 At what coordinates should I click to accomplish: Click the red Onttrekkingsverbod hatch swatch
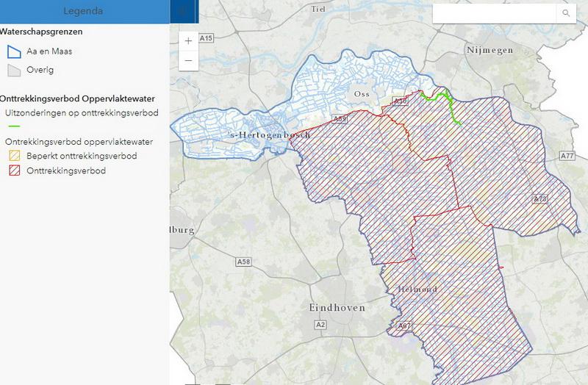pos(14,170)
